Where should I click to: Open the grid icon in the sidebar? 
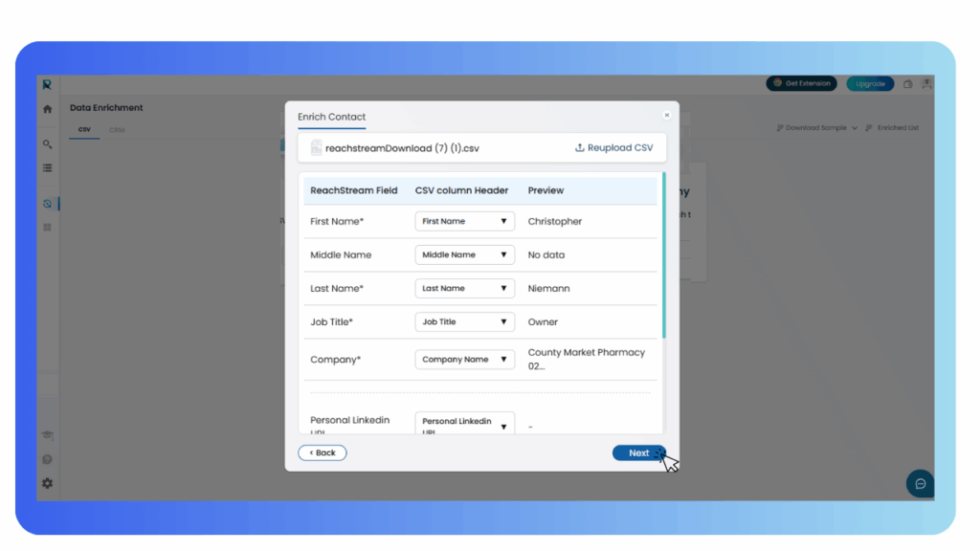tap(48, 228)
